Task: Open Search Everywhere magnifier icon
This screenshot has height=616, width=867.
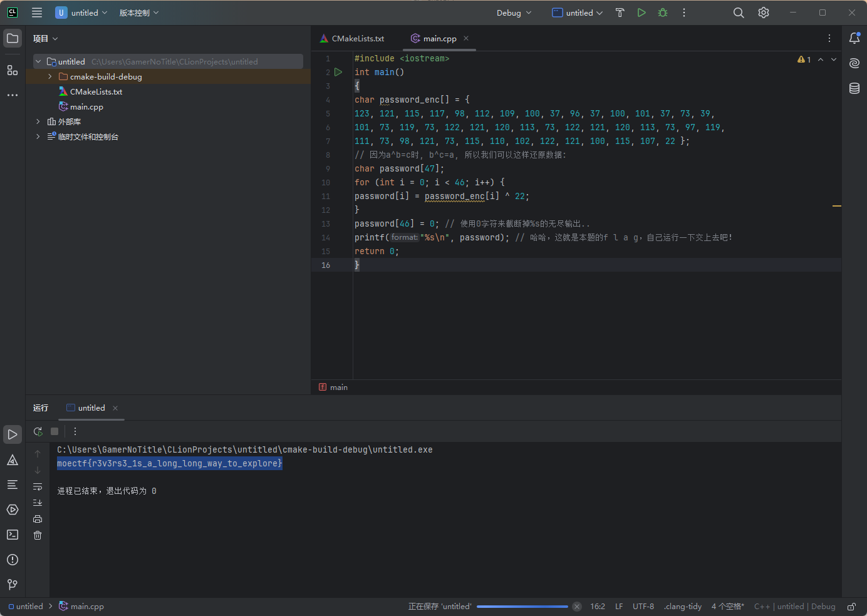Action: tap(739, 13)
